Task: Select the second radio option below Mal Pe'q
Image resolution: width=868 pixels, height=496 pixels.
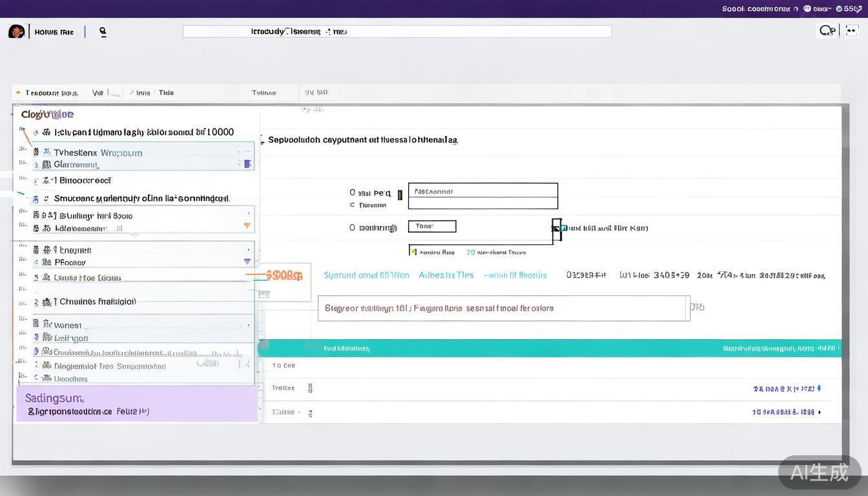Action: [x=352, y=205]
